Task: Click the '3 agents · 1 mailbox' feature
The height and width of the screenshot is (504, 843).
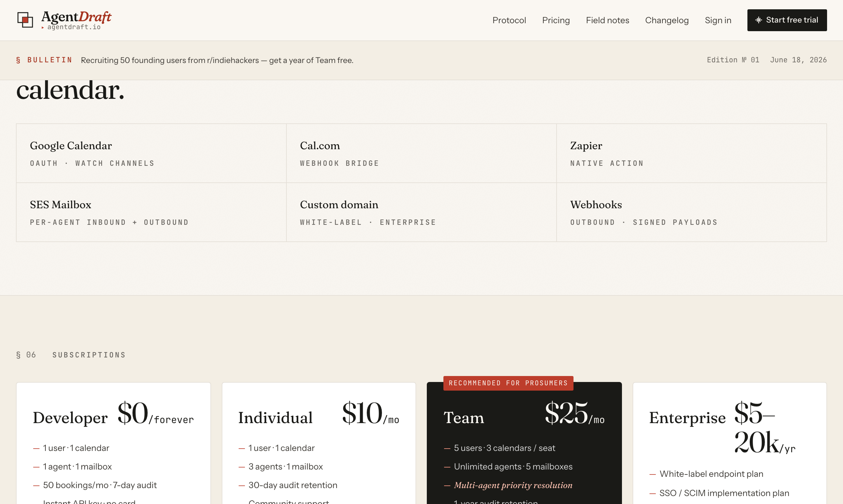Action: pos(285,467)
